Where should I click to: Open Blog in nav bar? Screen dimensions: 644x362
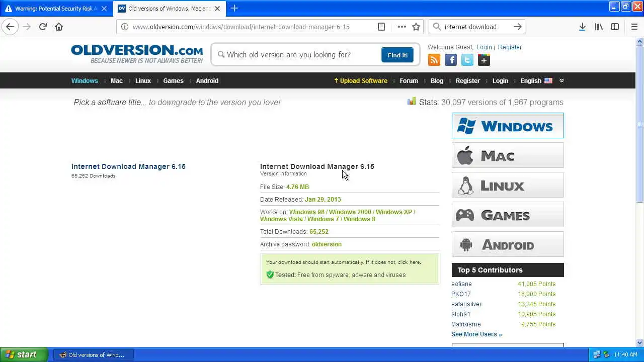[437, 80]
